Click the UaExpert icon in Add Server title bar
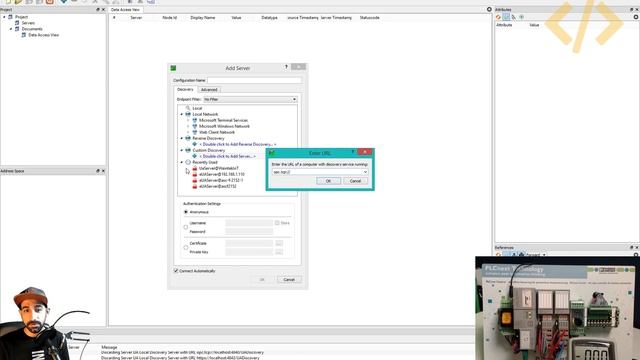Image resolution: width=640 pixels, height=360 pixels. [x=173, y=68]
